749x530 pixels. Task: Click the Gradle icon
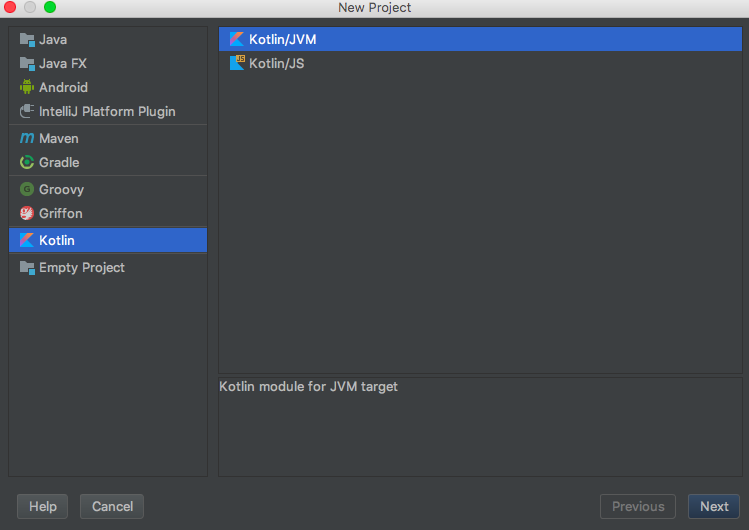point(27,162)
